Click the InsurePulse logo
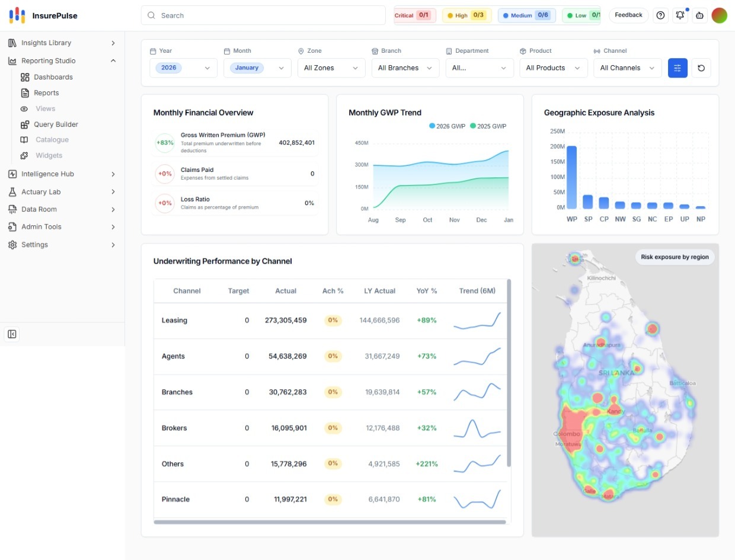735x560 pixels. point(43,15)
